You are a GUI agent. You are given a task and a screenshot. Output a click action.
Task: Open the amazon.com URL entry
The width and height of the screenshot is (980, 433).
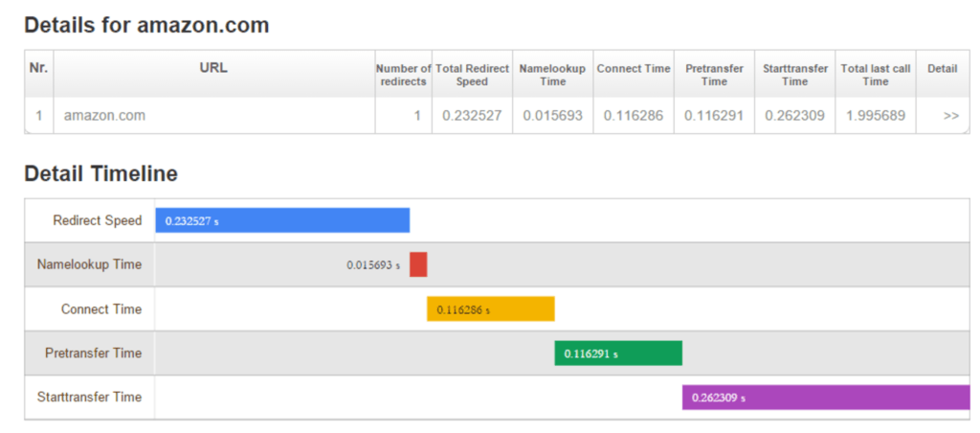[104, 116]
